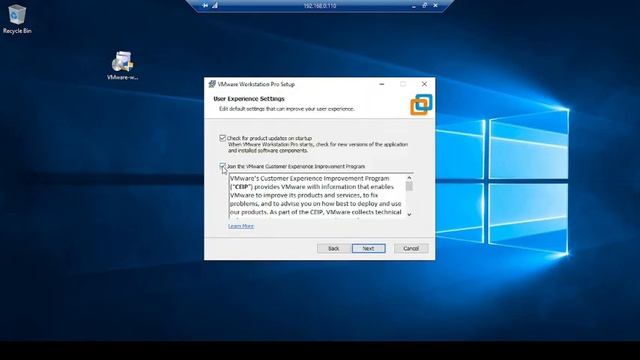Open the Recycle Bin desktop icon

coord(16,19)
